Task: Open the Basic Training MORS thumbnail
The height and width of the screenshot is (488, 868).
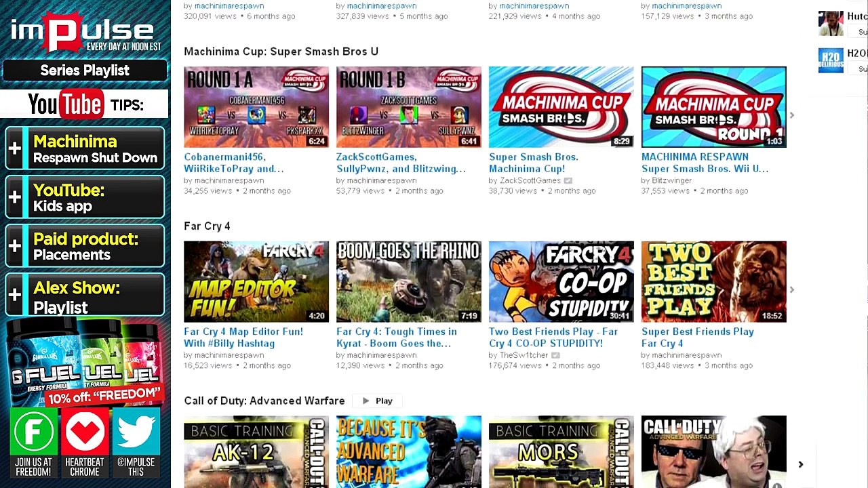Action: click(x=561, y=452)
